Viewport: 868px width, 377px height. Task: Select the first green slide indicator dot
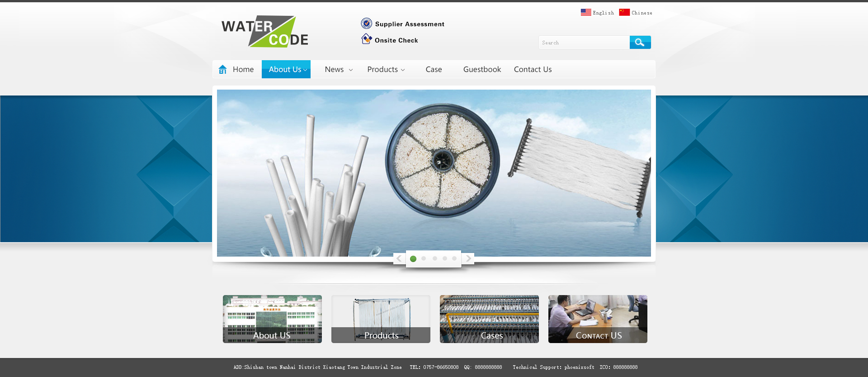[x=413, y=259]
